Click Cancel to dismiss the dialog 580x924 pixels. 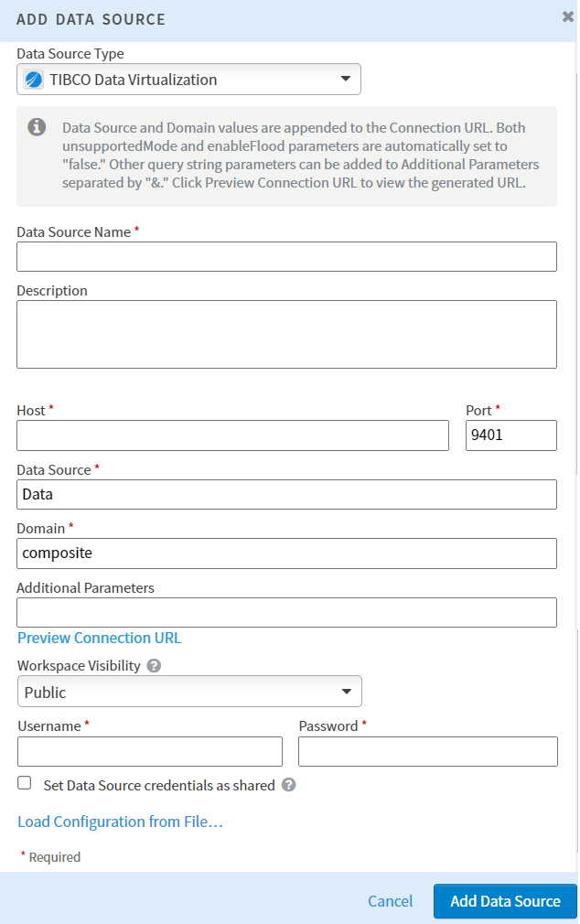(x=390, y=901)
